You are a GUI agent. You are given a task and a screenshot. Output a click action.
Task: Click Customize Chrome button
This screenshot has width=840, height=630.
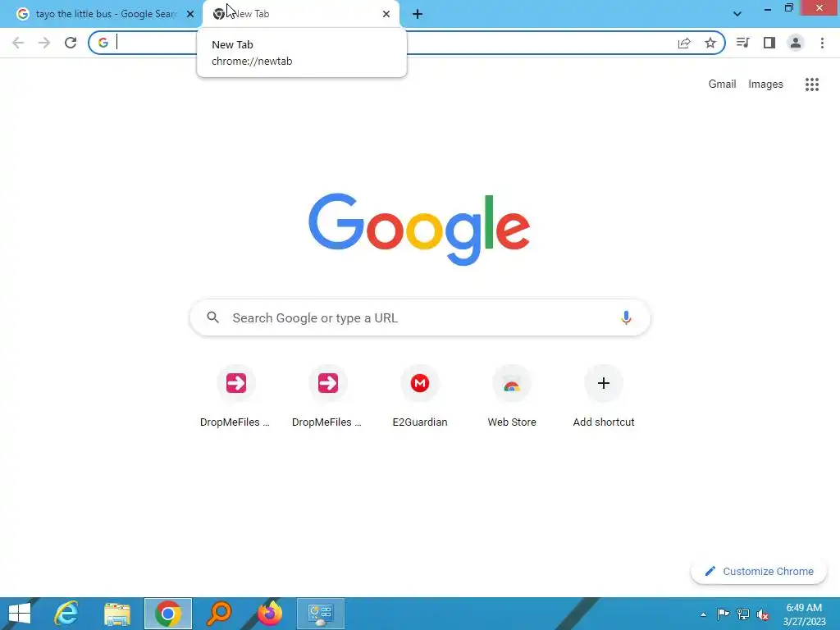[759, 571]
